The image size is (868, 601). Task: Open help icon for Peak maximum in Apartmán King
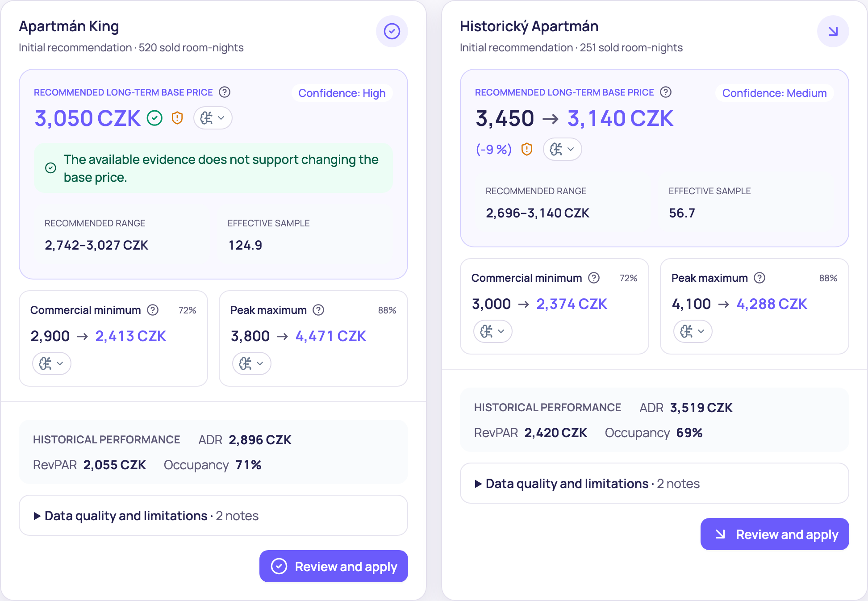(318, 310)
